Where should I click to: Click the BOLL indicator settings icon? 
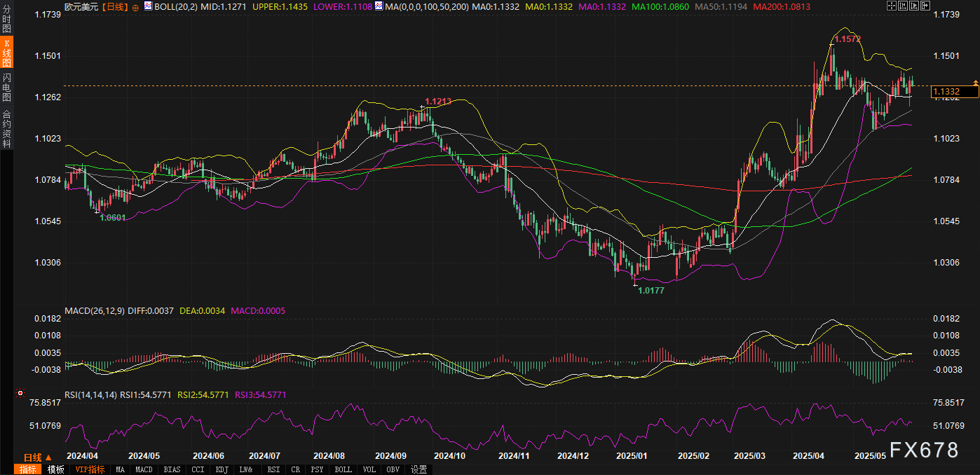point(147,6)
